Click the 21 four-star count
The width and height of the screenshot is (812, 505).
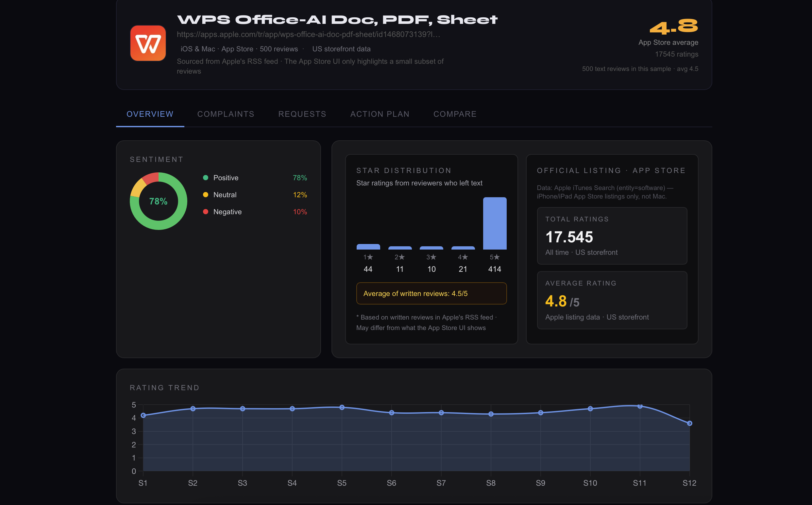point(463,269)
